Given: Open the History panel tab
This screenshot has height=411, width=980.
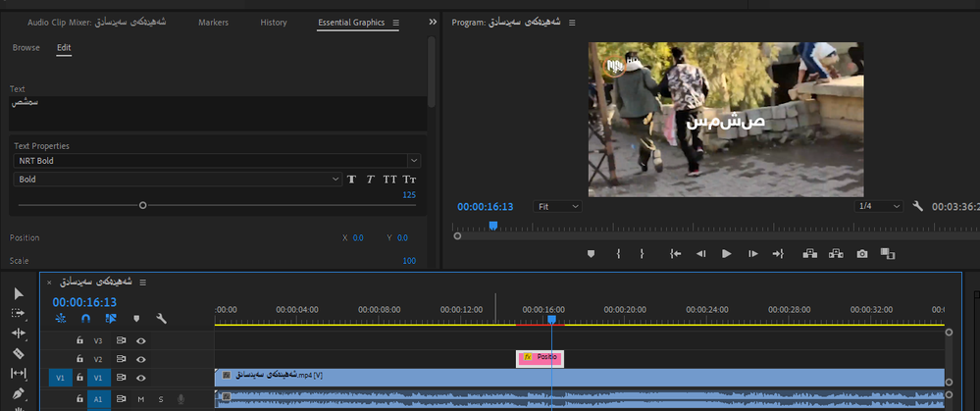Looking at the screenshot, I should click(274, 23).
